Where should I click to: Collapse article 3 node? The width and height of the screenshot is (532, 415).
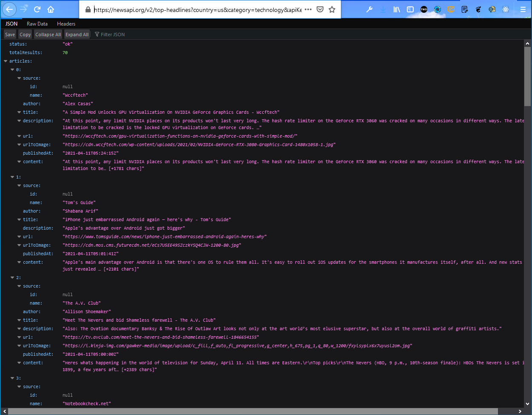pyautogui.click(x=12, y=378)
